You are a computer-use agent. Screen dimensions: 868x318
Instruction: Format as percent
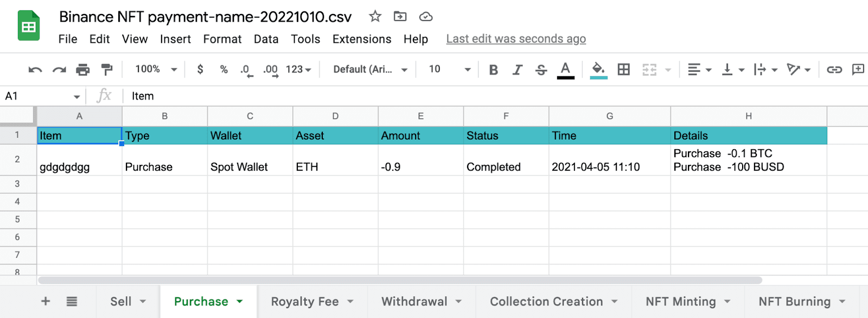(x=224, y=69)
